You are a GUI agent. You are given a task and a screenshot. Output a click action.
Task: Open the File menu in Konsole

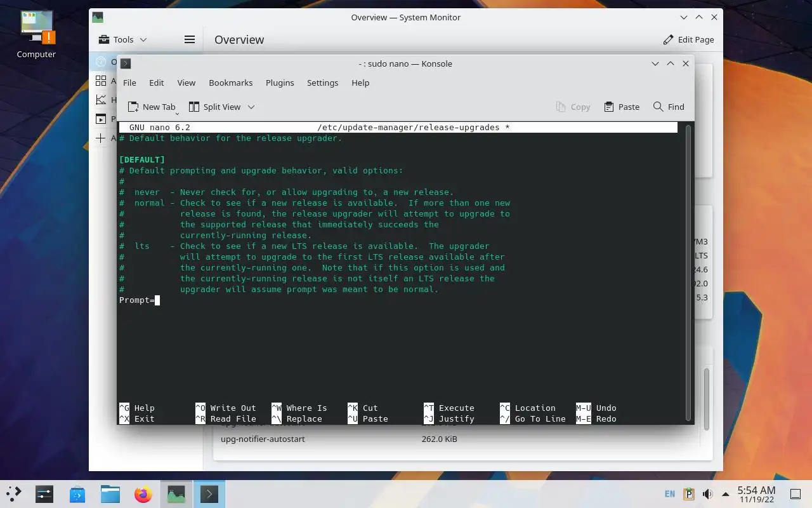pos(129,83)
